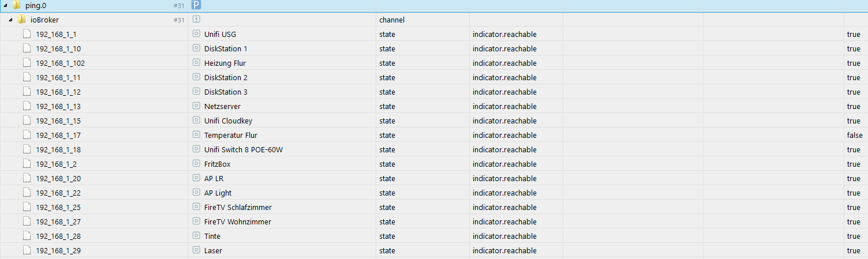Click the state icon beside Laser
The width and height of the screenshot is (868, 259).
(196, 250)
